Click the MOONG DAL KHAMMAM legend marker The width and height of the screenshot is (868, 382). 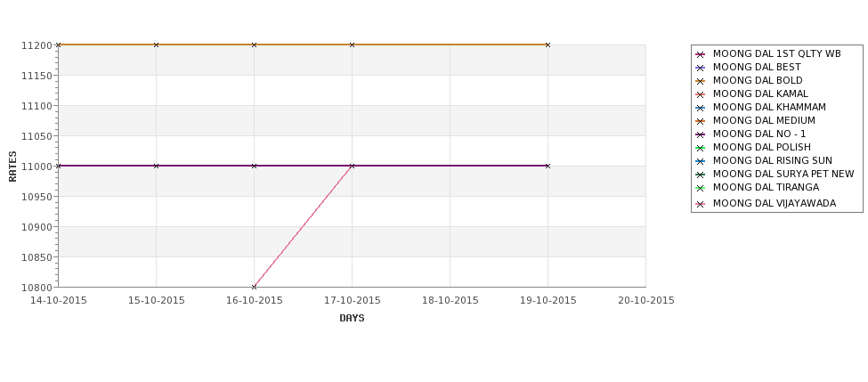click(x=701, y=108)
